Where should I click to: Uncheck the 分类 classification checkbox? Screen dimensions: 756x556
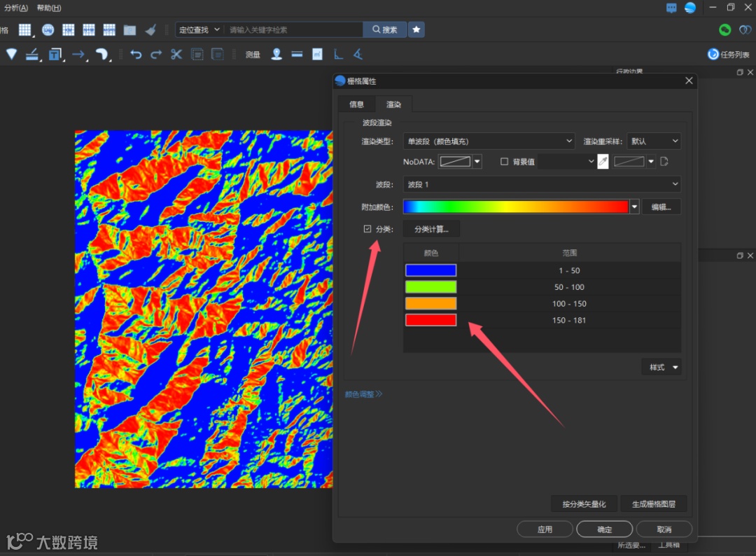367,229
